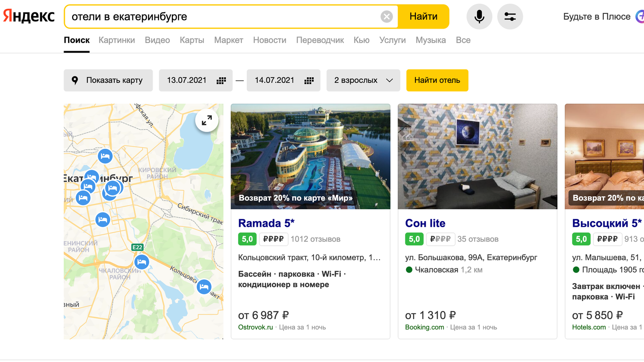The image size is (644, 362).
Task: Click the ул. Большакова, 99А address
Action: 471,257
